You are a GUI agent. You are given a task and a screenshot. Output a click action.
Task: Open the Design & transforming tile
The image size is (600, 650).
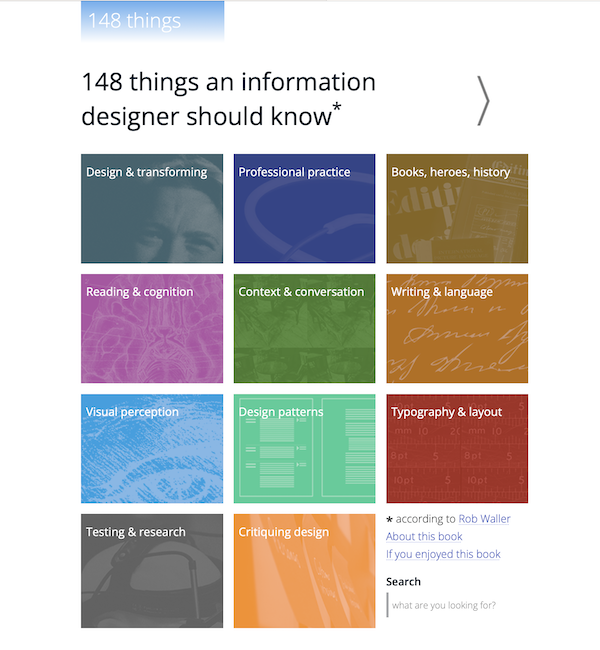click(152, 209)
